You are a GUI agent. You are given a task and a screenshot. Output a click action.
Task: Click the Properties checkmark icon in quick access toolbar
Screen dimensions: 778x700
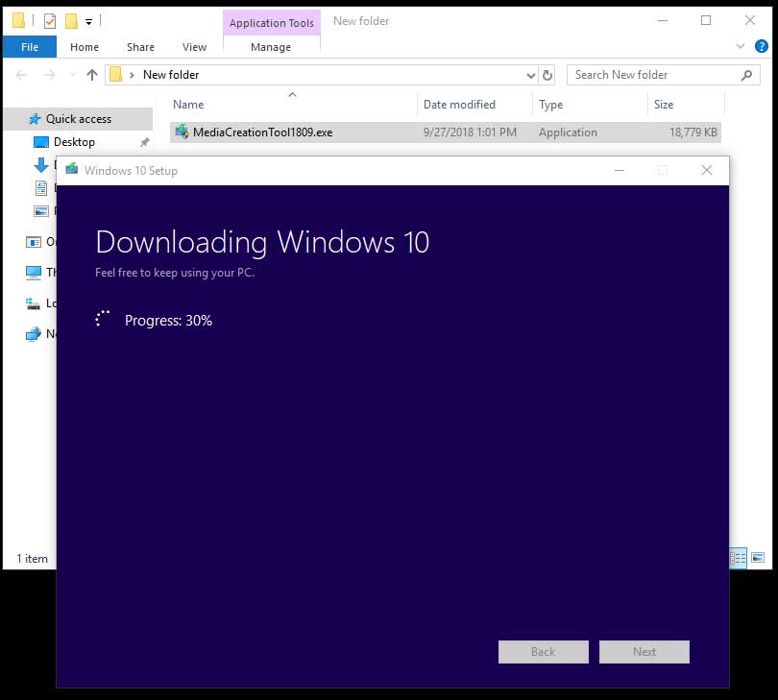(x=50, y=21)
